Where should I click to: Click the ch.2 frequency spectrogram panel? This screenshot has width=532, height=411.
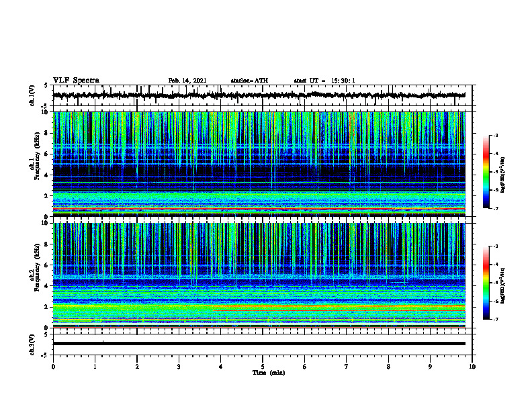click(259, 275)
